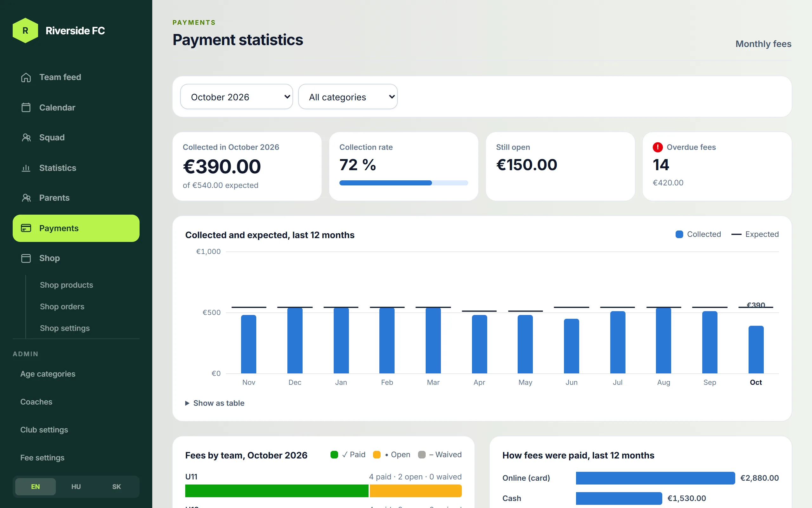The height and width of the screenshot is (508, 812).
Task: Click '4 paid · 2 open · 0 waived' text
Action: point(416,477)
